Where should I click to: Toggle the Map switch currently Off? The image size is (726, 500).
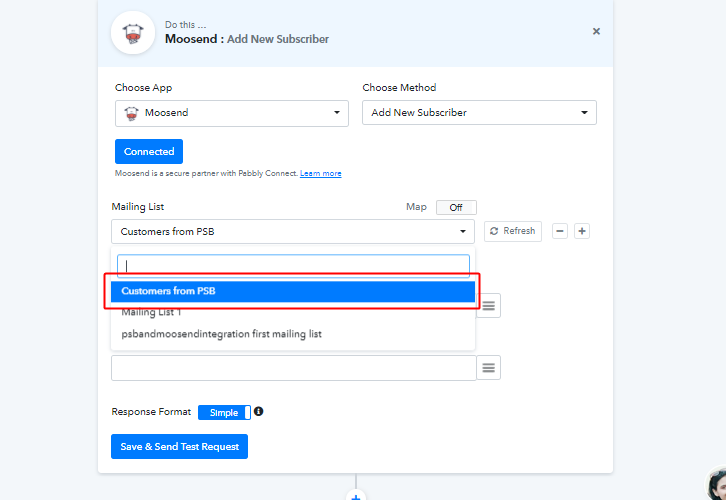coord(456,207)
